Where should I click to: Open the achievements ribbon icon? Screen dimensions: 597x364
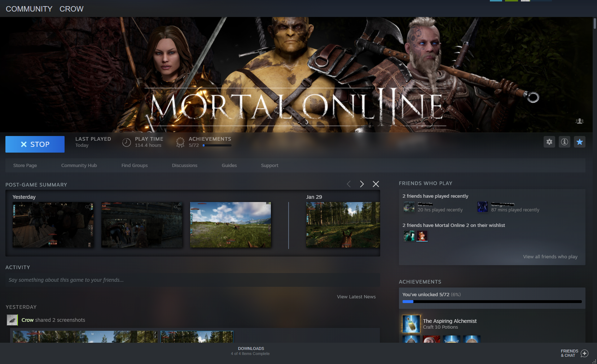[180, 142]
